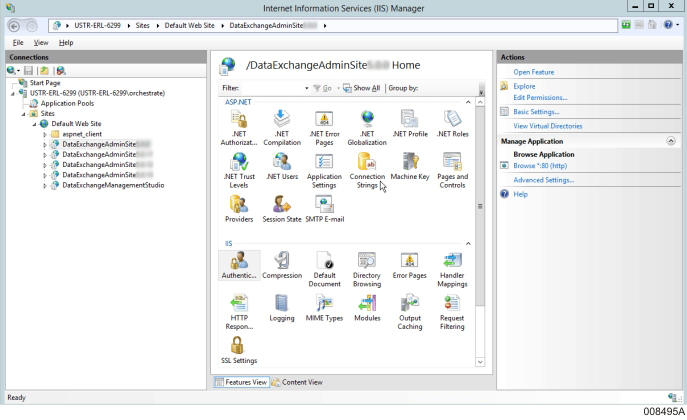This screenshot has height=420, width=687.
Task: Open .NET Error Pages feature
Action: 324,127
